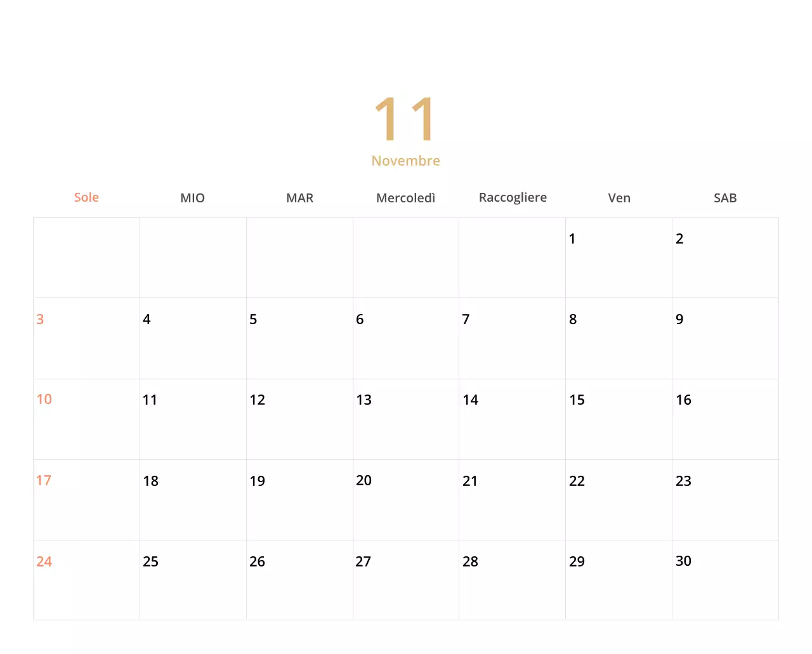
Task: Click the "Mercoledì" column header
Action: (x=405, y=197)
